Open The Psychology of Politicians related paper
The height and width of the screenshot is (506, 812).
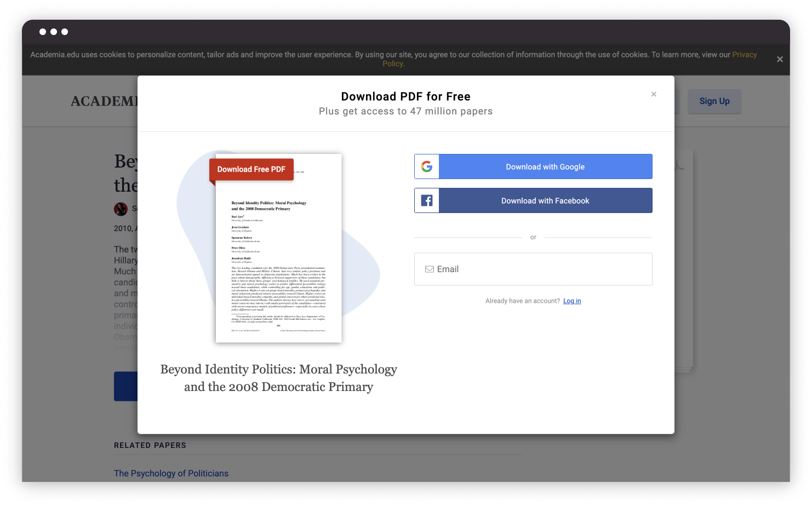(171, 473)
